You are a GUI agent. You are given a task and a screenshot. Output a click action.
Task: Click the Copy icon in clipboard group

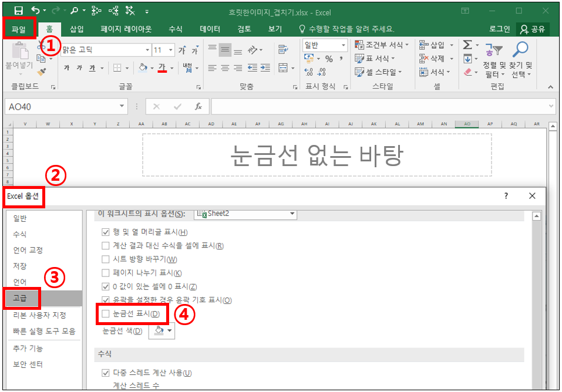(x=41, y=59)
